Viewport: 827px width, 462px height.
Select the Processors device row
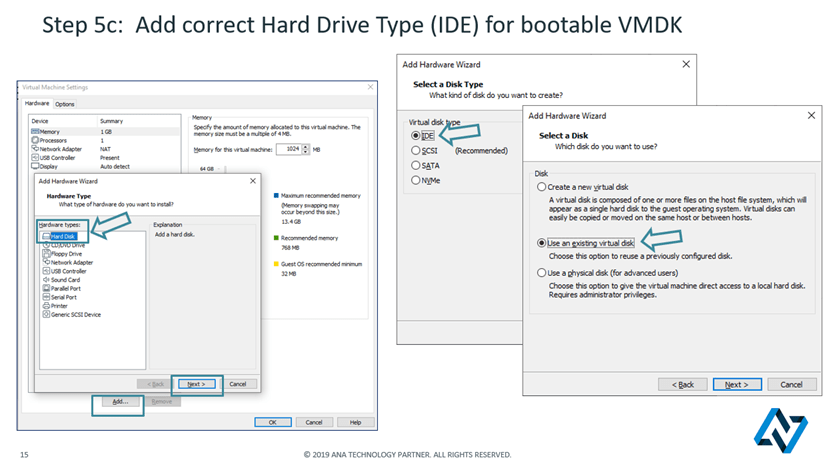(54, 140)
